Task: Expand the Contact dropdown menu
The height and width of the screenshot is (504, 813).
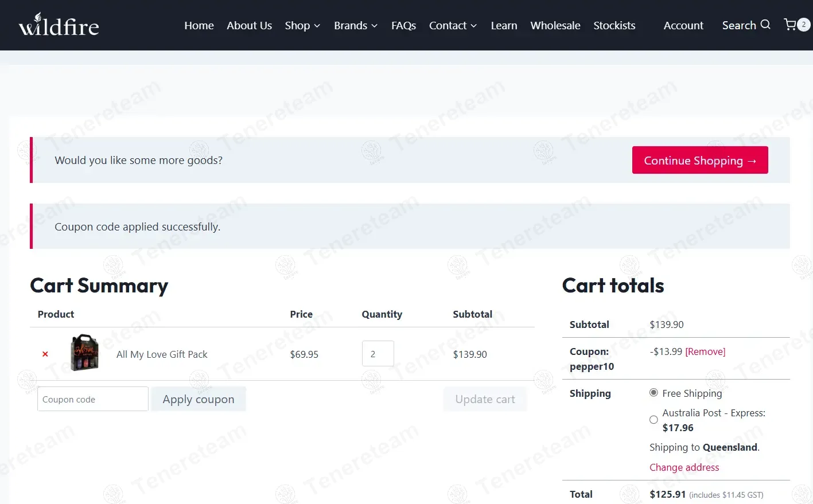Action: click(453, 25)
